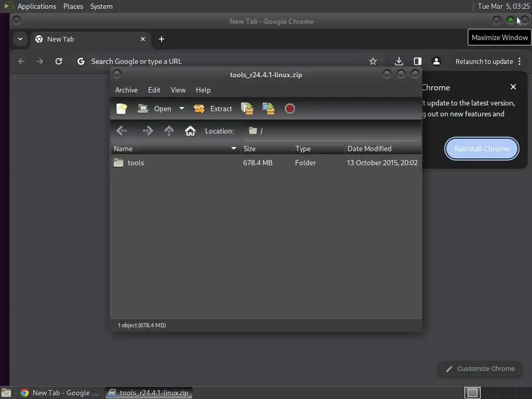
Task: Switch to tools_r24.4.1-linux.zip taskbar item
Action: pos(149,393)
